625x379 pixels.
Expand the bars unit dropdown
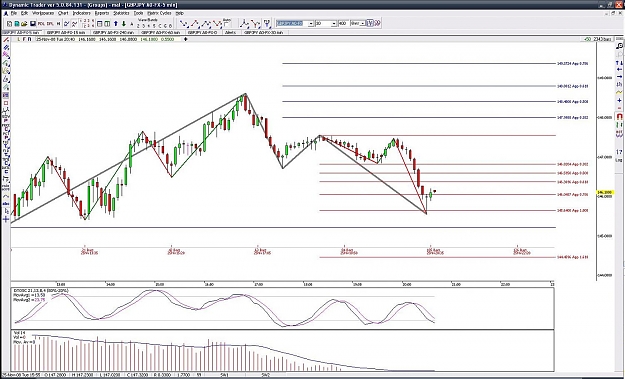point(362,24)
